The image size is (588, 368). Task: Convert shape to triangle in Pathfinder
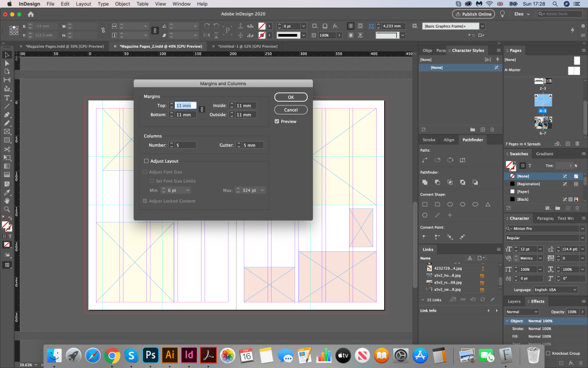click(x=488, y=204)
